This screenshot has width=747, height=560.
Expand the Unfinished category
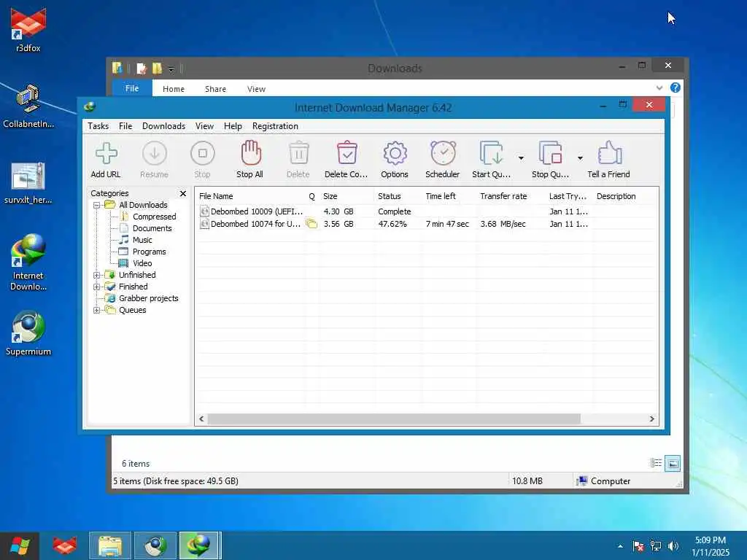(97, 275)
